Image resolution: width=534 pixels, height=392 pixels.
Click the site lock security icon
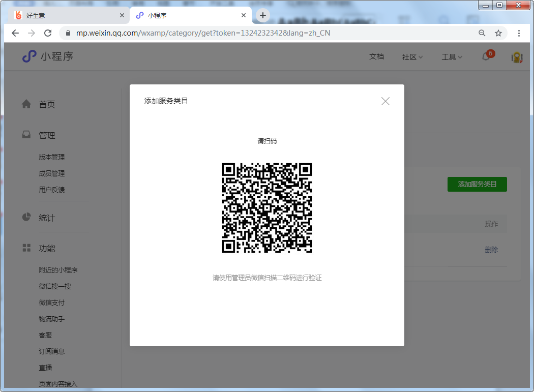[68, 33]
